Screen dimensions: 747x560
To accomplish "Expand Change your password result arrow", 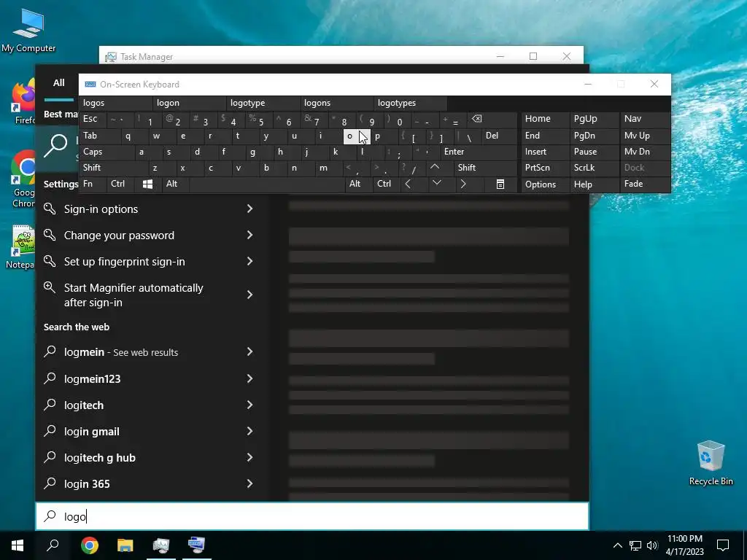I will [x=249, y=235].
